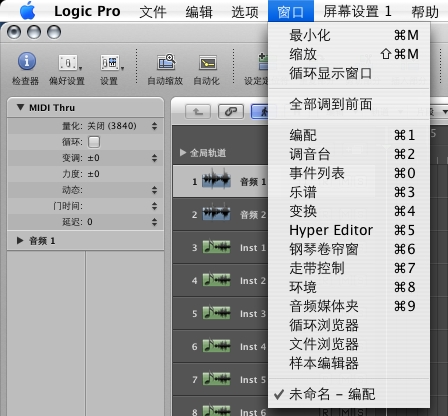Click the 音频 1 track waveform icon
This screenshot has height=416, width=448.
tap(217, 180)
